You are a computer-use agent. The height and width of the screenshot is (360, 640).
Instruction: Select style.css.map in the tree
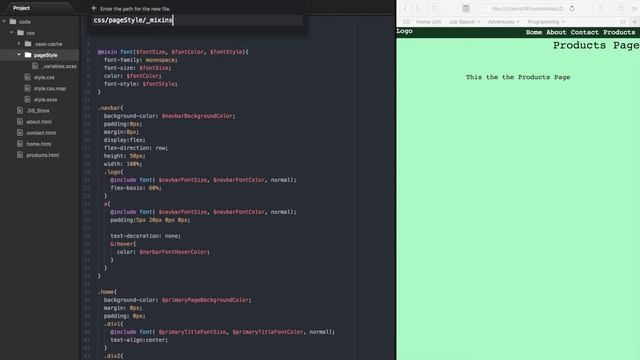[x=50, y=89]
